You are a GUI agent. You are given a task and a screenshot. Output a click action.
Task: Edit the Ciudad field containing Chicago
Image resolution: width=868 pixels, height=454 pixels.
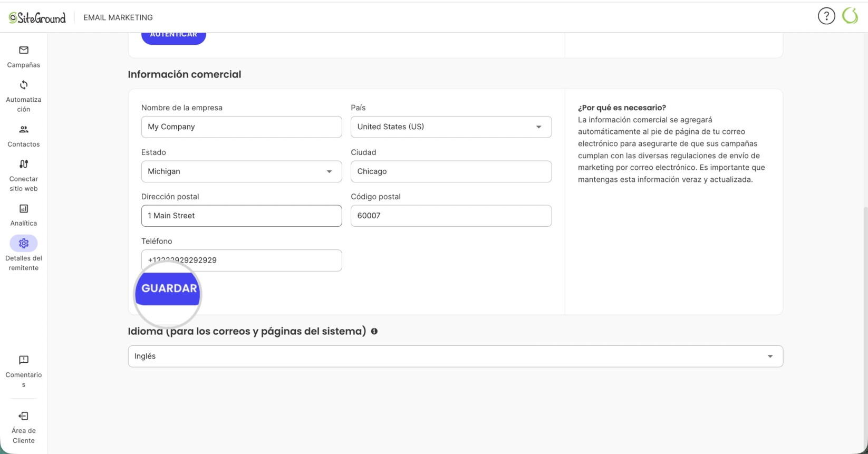click(451, 171)
